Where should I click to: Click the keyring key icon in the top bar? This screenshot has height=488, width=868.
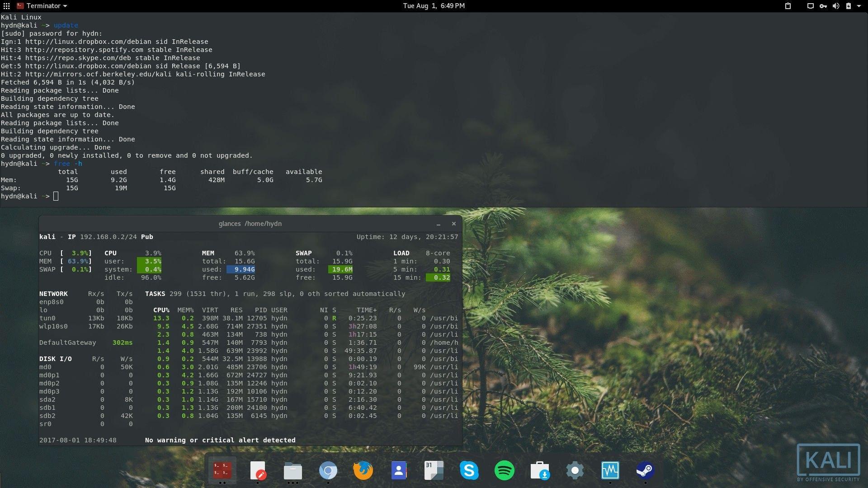coord(824,6)
